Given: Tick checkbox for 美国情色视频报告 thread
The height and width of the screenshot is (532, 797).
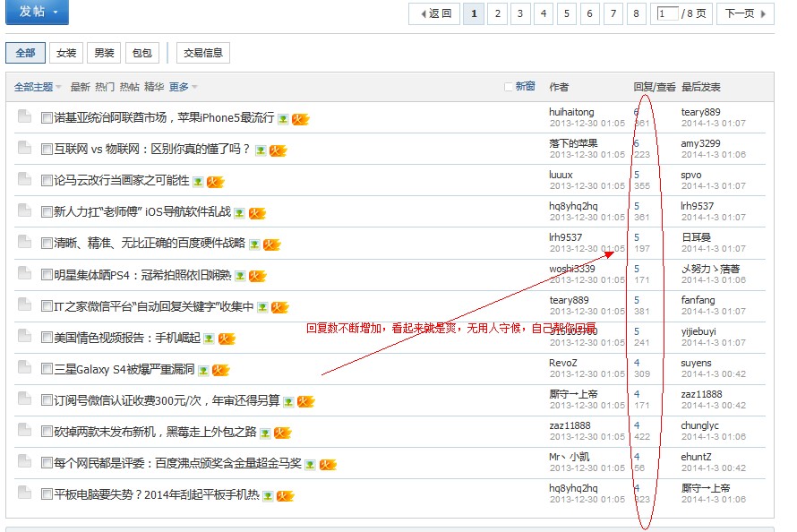Looking at the screenshot, I should (47, 338).
